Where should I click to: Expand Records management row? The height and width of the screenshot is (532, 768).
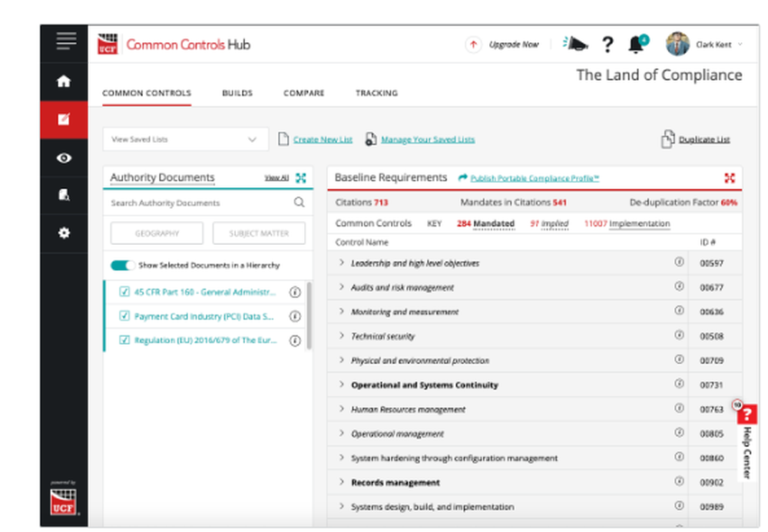[x=342, y=482]
